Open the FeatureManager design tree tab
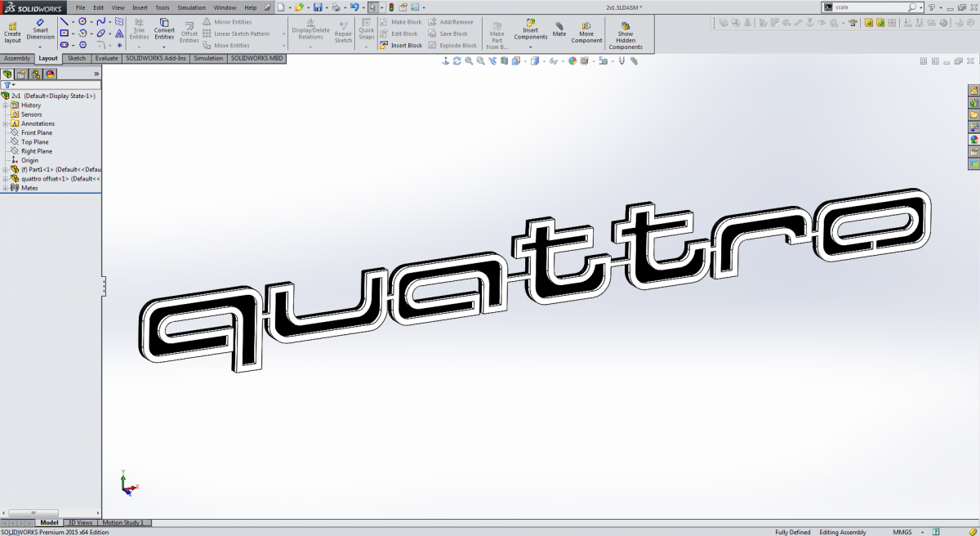 pos(8,74)
